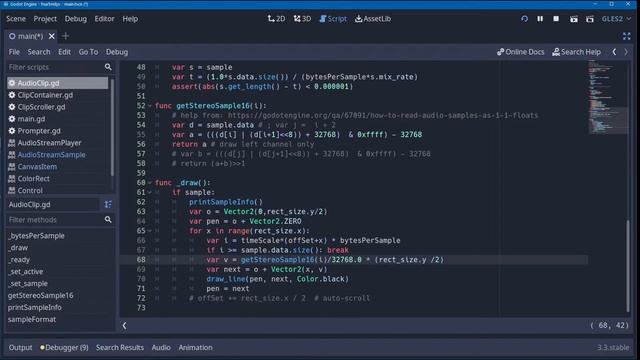Open the Audio bottom panel
Viewport: 640px width, 360px height.
161,347
